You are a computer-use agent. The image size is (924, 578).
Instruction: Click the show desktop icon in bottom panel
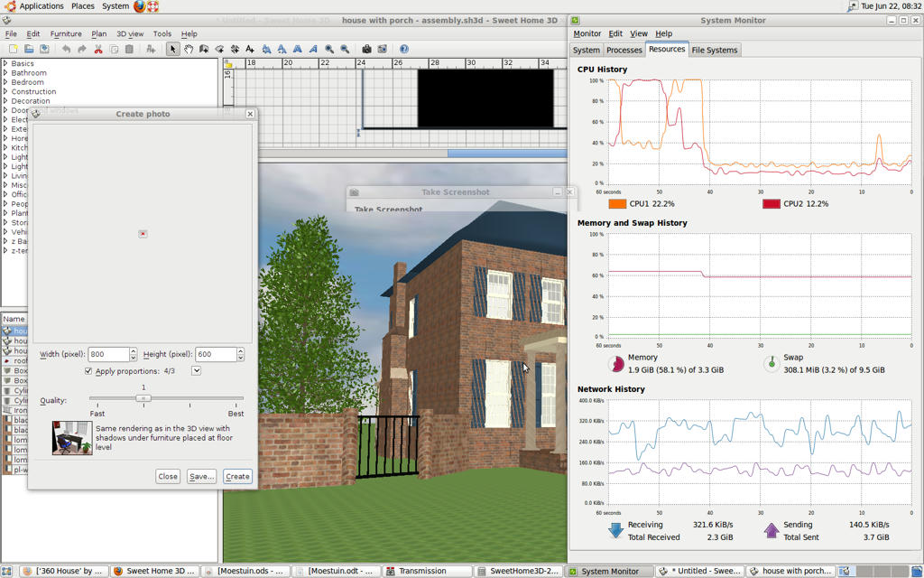tap(6, 571)
